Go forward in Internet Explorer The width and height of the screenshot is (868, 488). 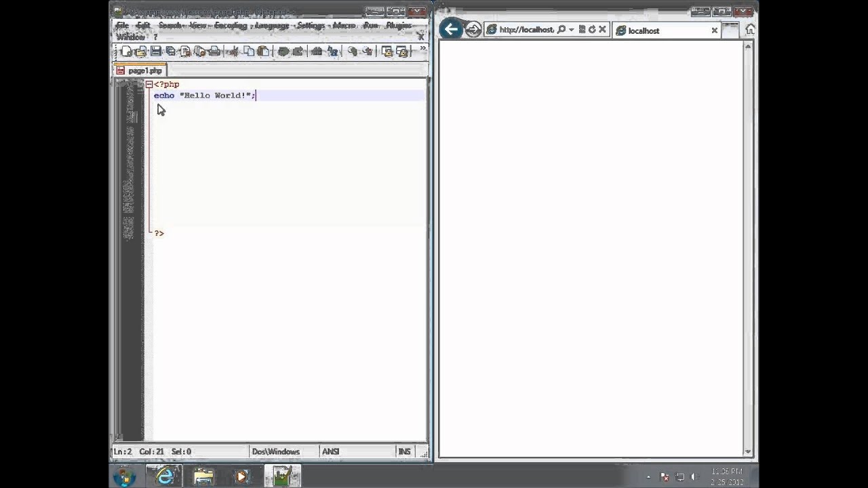(473, 30)
